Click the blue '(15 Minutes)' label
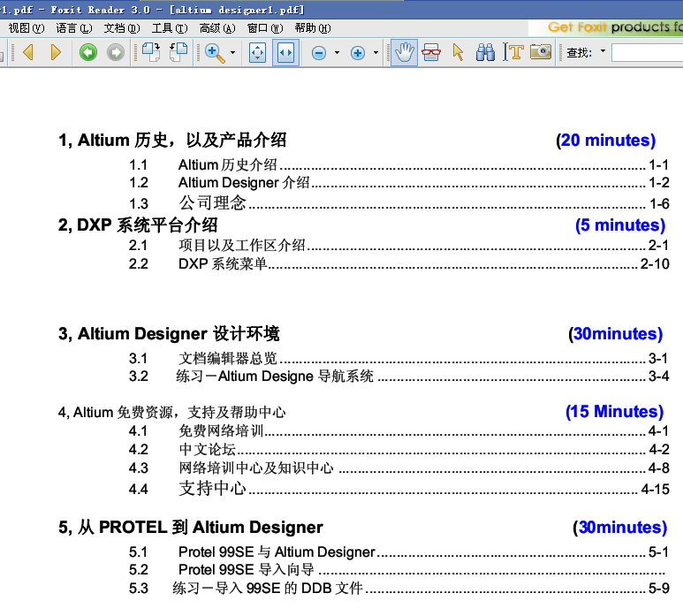Screen dimensions: 683x616 pyautogui.click(x=615, y=412)
